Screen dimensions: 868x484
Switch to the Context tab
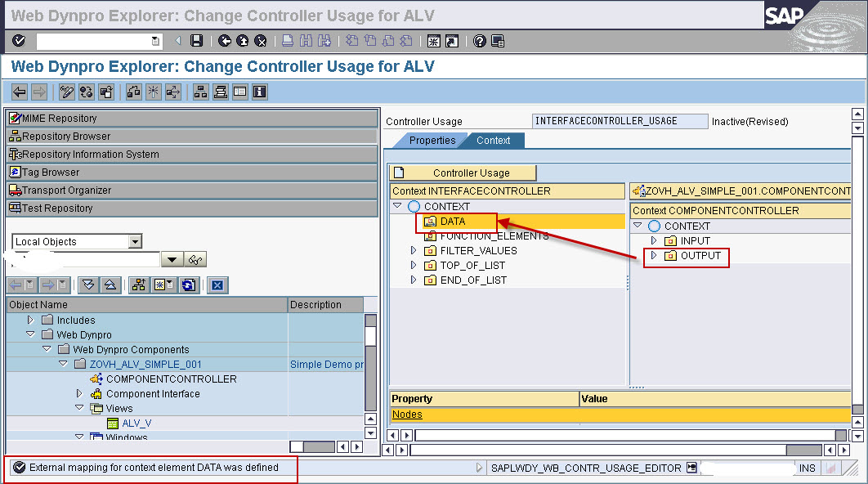coord(493,140)
